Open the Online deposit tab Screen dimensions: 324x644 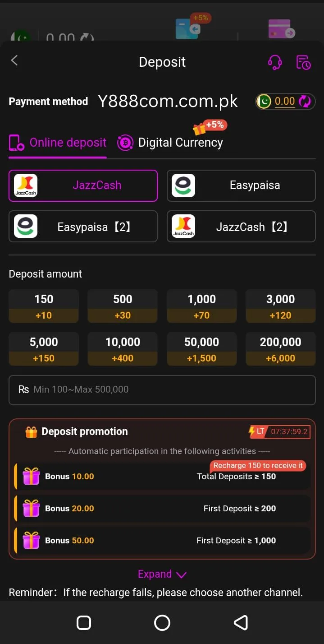click(x=57, y=142)
